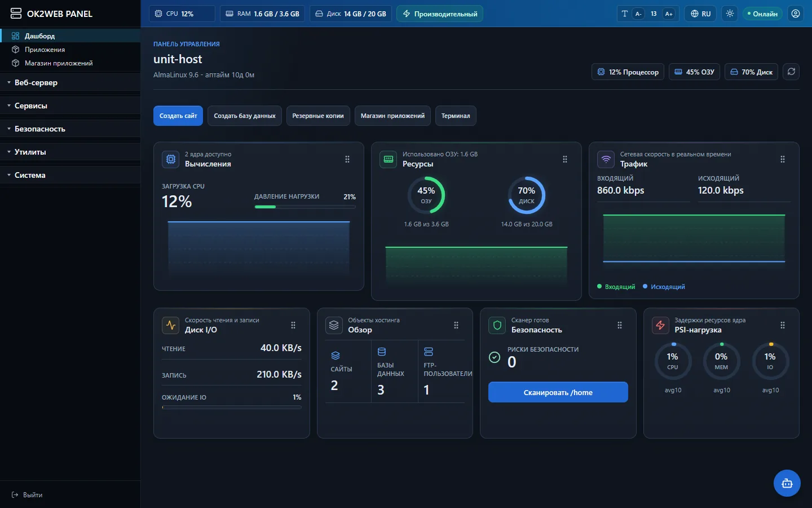Click the Создать сайт button
This screenshot has height=508, width=812.
178,116
